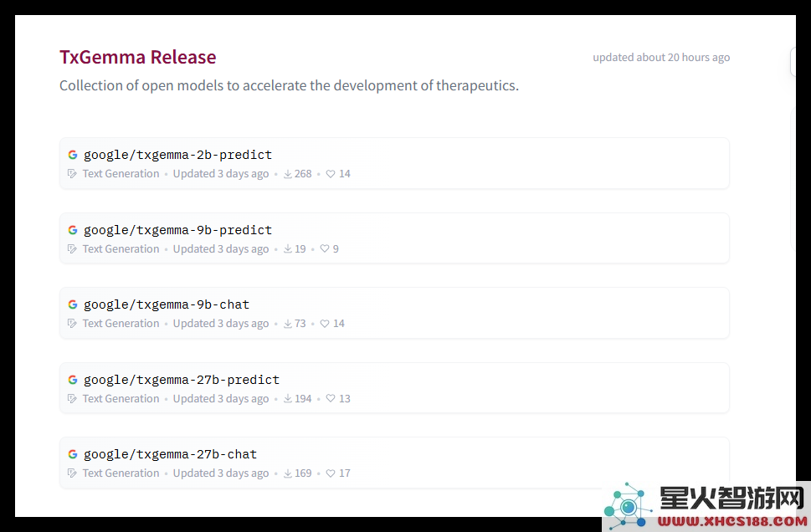Click 'Text Generation' label on txgemma-2b-predict
The image size is (811, 532).
(x=121, y=174)
